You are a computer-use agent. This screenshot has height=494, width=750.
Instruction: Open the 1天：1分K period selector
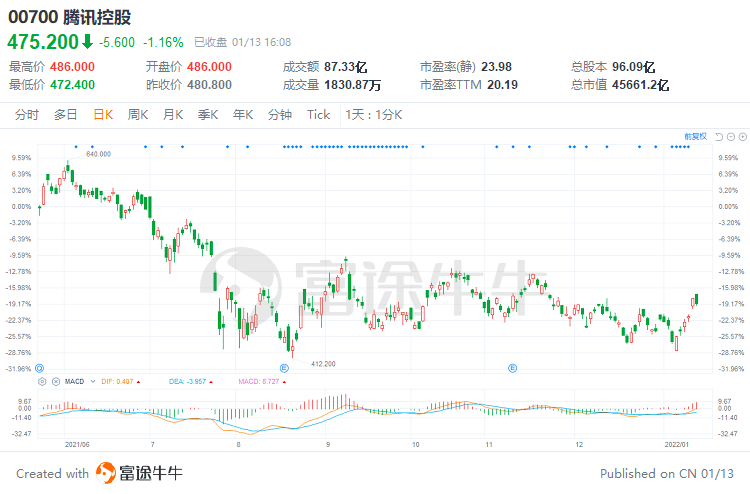[x=374, y=115]
